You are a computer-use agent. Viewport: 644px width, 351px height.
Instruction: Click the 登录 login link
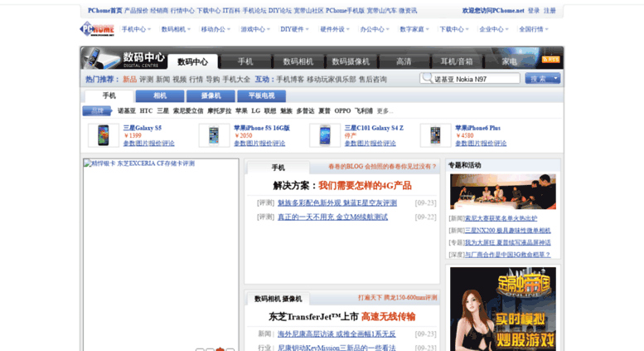534,11
